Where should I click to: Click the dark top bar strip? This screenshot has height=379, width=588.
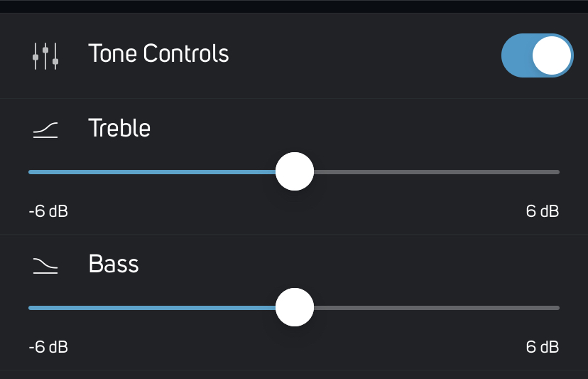tap(294, 6)
